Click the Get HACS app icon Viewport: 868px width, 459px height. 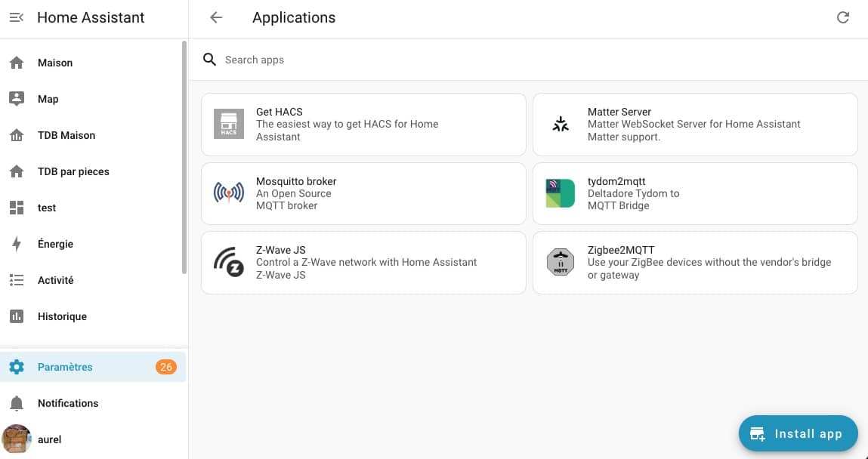(x=228, y=125)
